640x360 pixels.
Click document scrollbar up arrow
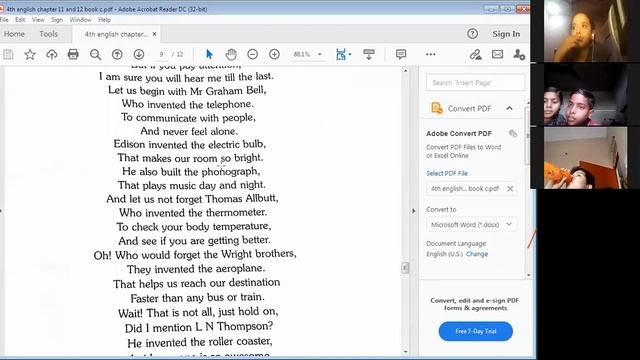pos(405,71)
